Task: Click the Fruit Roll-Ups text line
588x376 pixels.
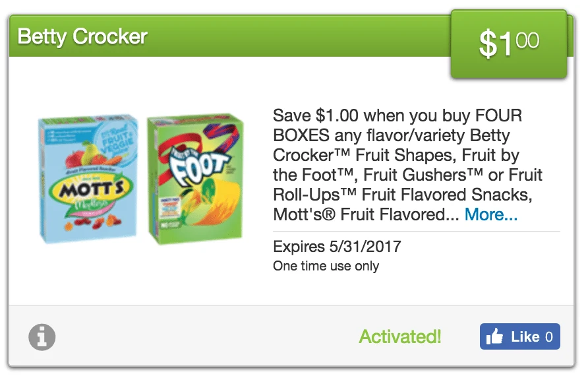Action: tap(402, 195)
